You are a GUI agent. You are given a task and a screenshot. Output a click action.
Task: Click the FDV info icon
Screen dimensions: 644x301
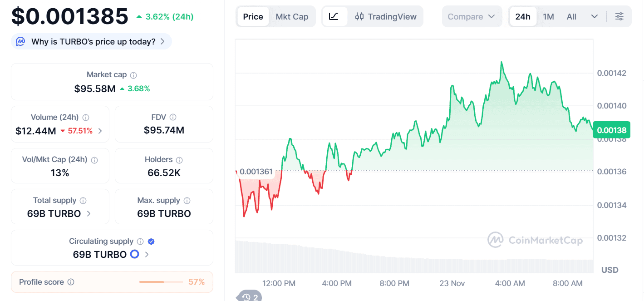coord(173,118)
